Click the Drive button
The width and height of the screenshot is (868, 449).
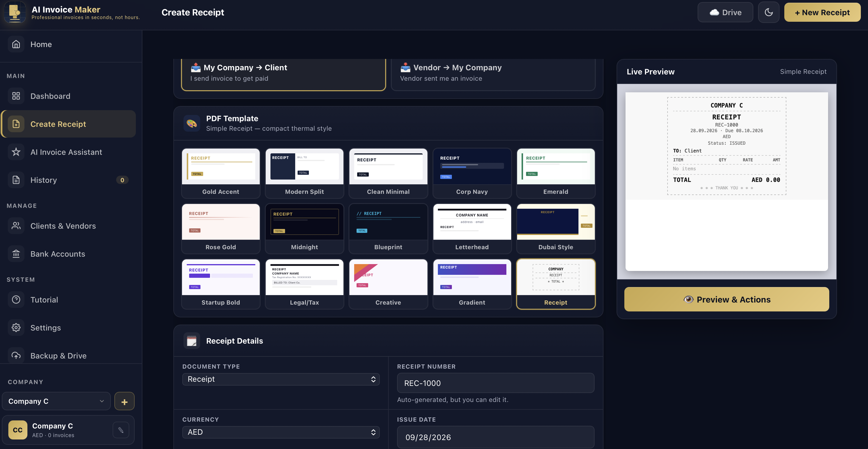tap(725, 13)
